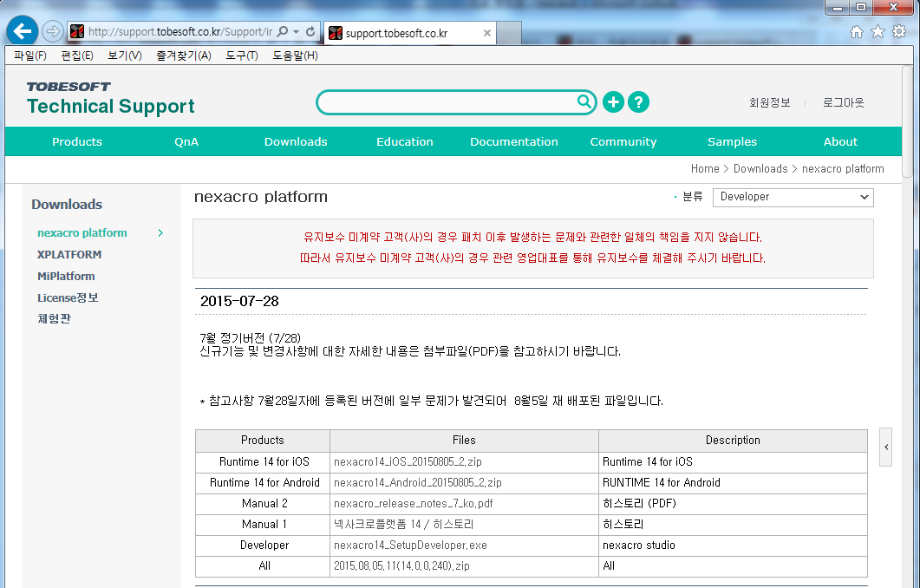The width and height of the screenshot is (920, 588).
Task: Click nexacro platform in the breadcrumb
Action: [843, 169]
